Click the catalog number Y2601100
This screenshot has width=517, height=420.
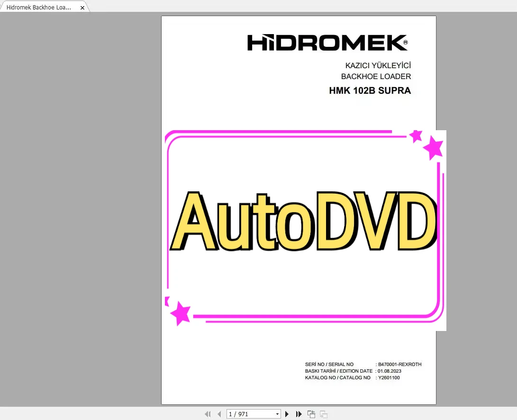[x=389, y=377]
